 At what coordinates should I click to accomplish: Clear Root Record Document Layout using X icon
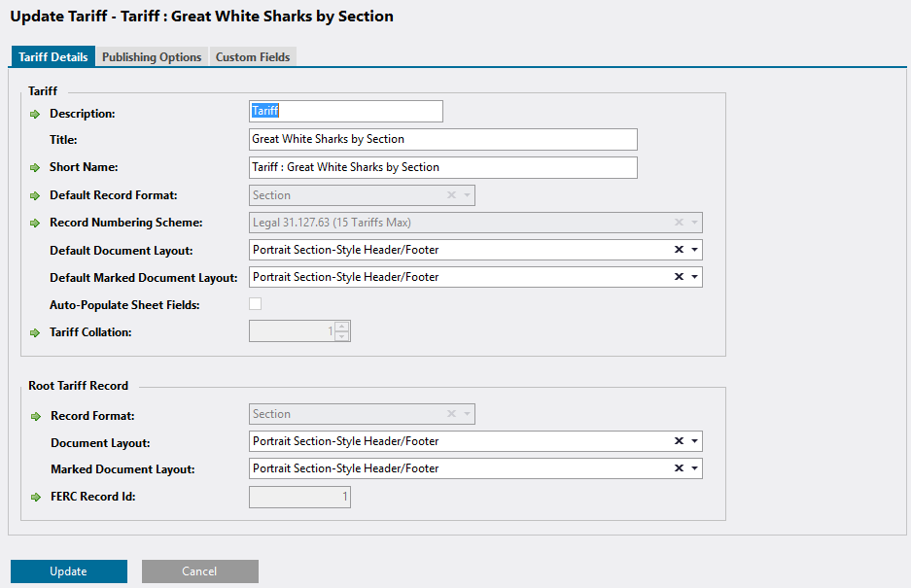pos(679,441)
